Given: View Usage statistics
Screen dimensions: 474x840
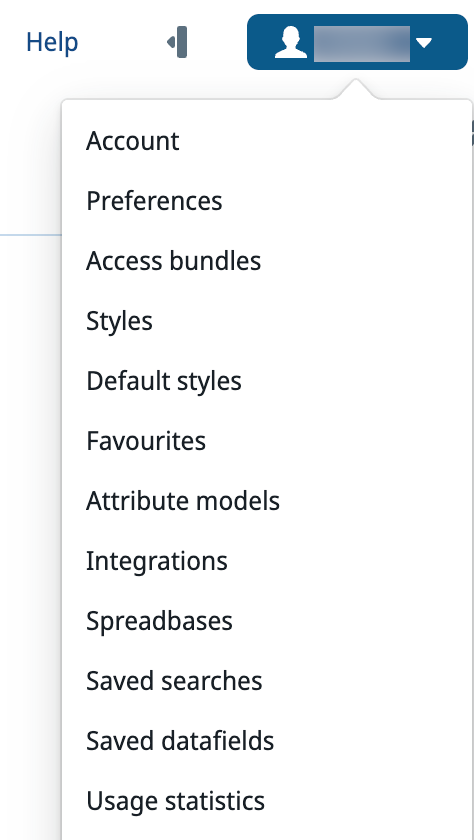Looking at the screenshot, I should pos(176,801).
